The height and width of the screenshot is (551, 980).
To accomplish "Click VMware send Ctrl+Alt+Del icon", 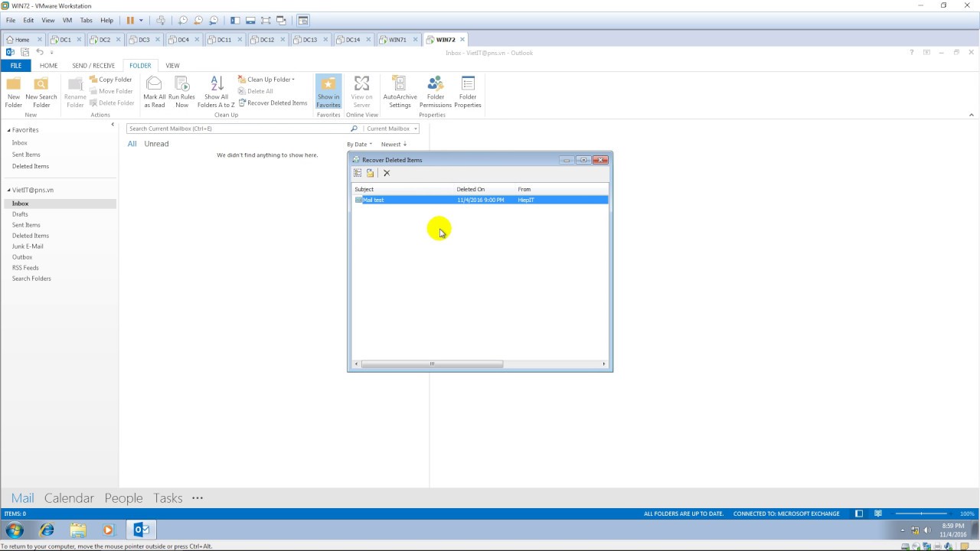I will [x=160, y=21].
